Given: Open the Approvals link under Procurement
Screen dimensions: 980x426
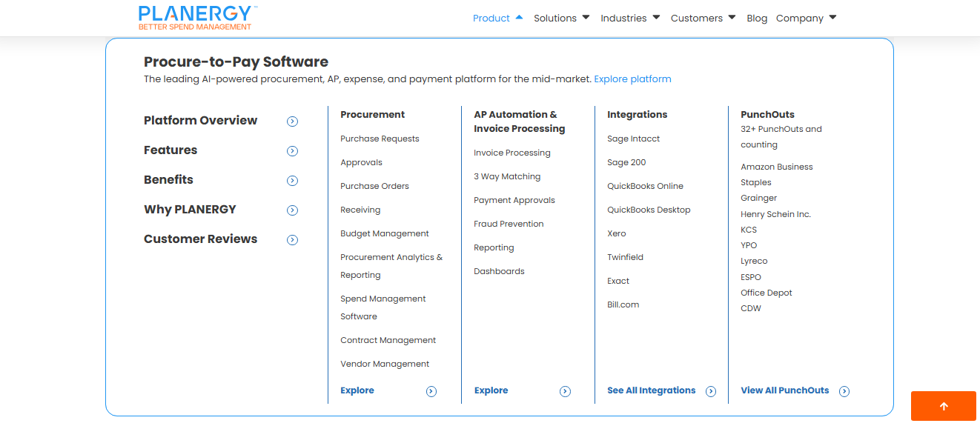Looking at the screenshot, I should (361, 162).
